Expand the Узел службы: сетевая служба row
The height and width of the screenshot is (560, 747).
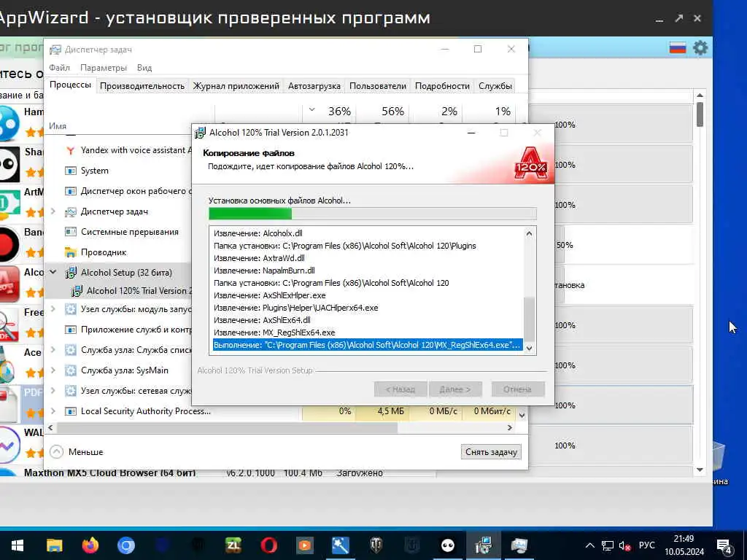pyautogui.click(x=53, y=391)
